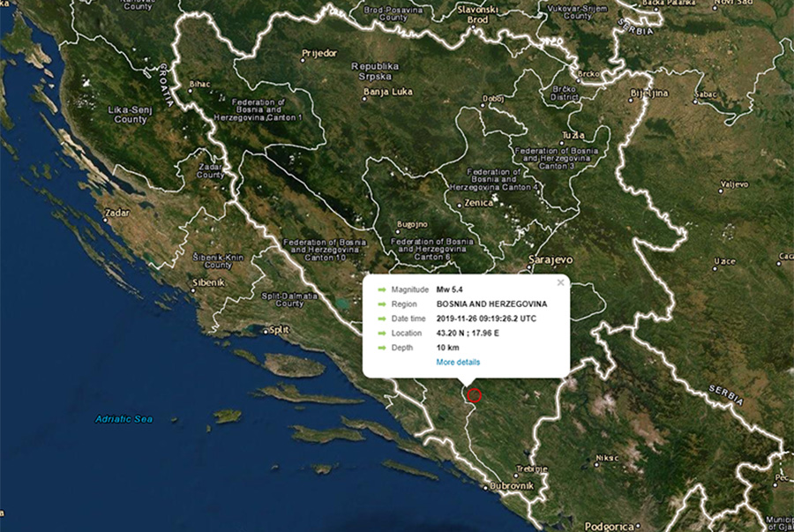Viewport: 794px width, 532px height.
Task: Select the Zenica city marker
Action: tap(460, 206)
